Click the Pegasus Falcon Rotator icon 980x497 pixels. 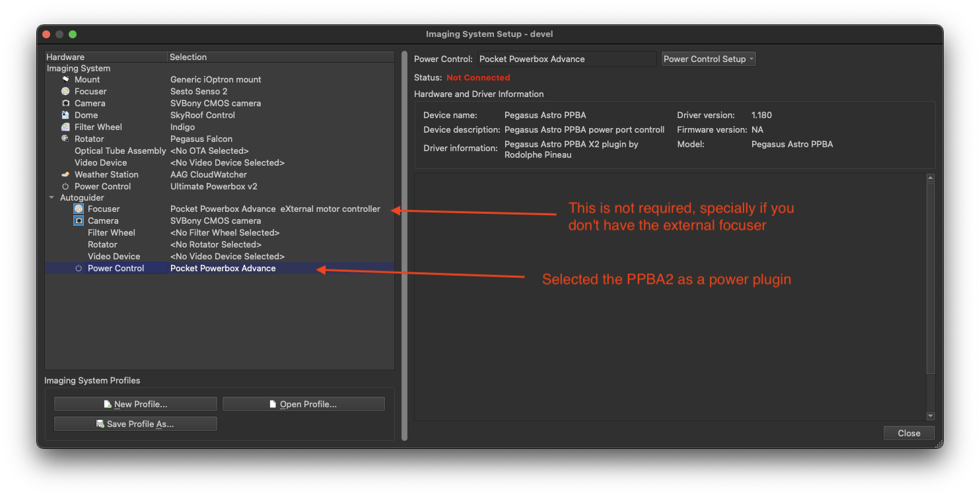65,139
